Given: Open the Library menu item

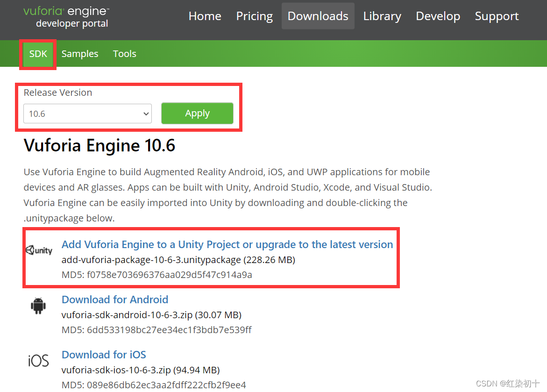Looking at the screenshot, I should 382,16.
